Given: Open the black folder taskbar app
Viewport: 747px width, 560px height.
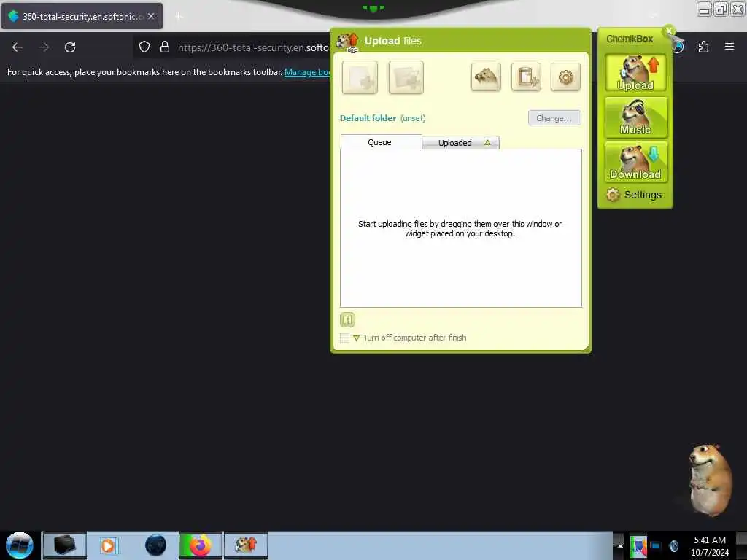Looking at the screenshot, I should (x=65, y=545).
